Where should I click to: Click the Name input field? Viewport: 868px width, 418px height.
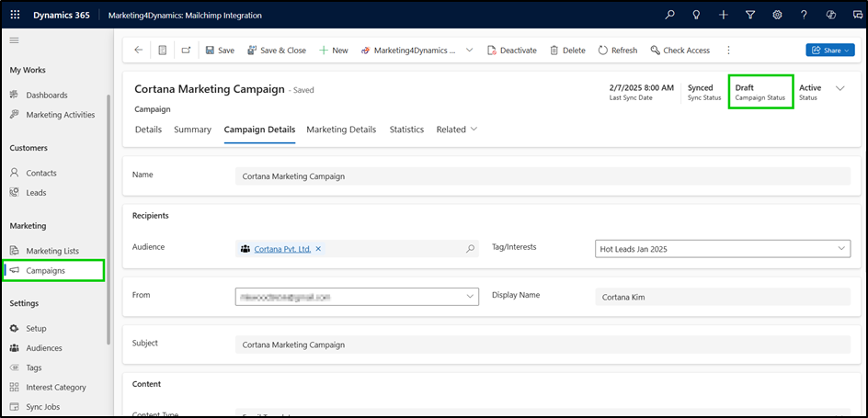pos(542,176)
